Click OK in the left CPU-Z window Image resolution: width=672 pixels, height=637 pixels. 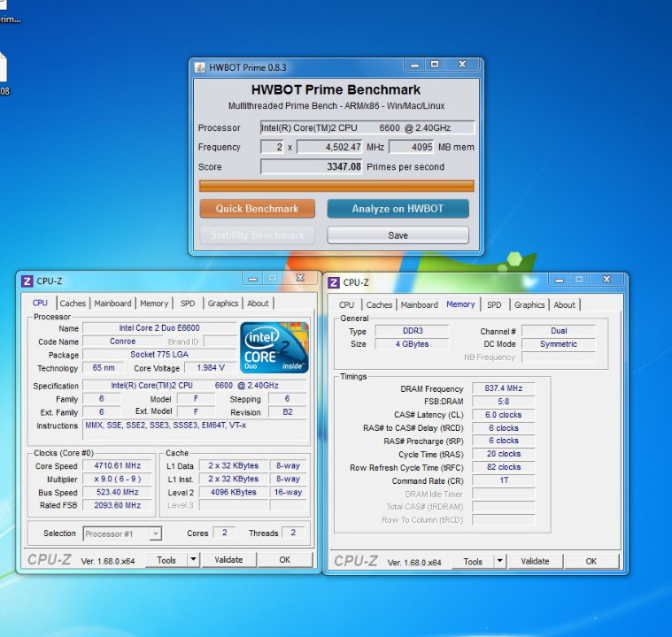[x=285, y=560]
